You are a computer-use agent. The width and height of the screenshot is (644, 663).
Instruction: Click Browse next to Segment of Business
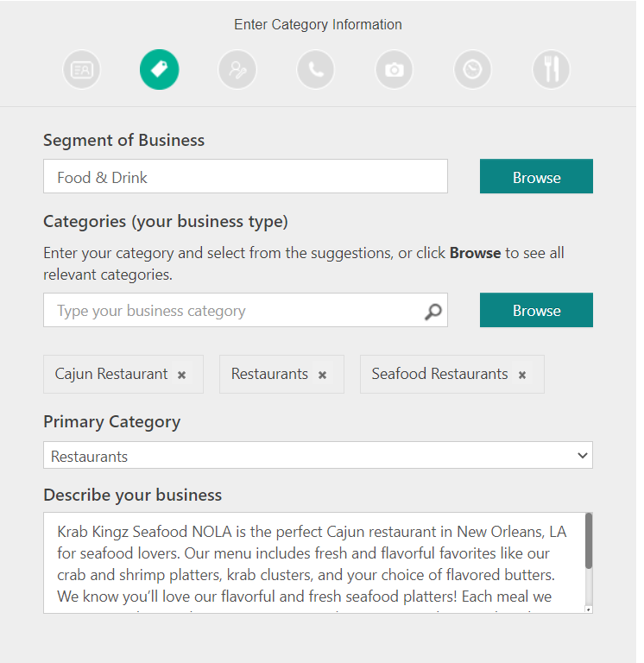pyautogui.click(x=536, y=176)
